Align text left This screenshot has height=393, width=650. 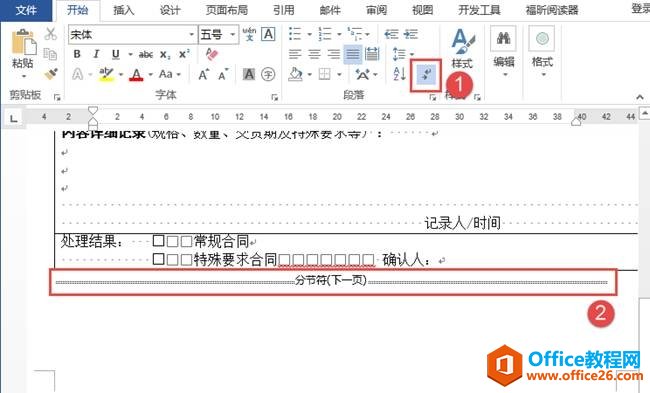(x=295, y=54)
